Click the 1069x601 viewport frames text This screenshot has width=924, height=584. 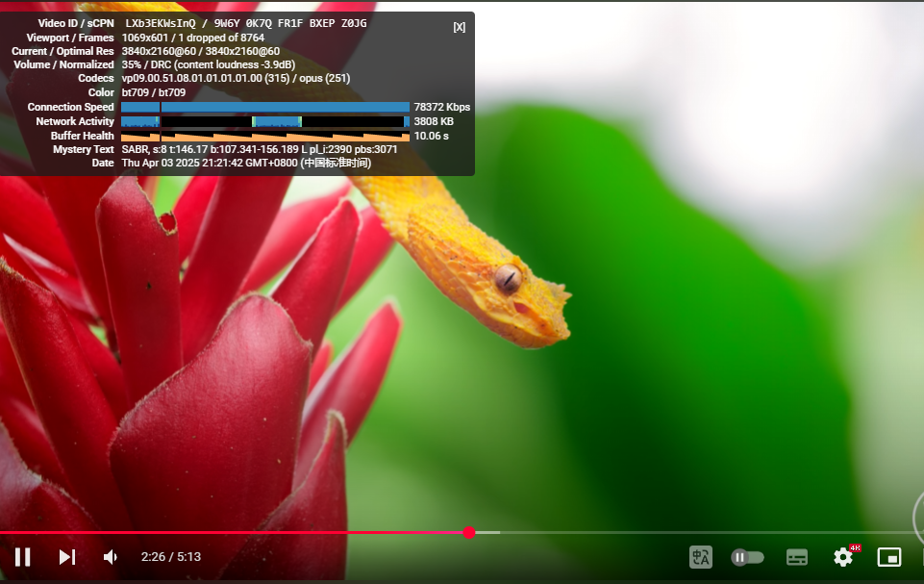click(192, 38)
